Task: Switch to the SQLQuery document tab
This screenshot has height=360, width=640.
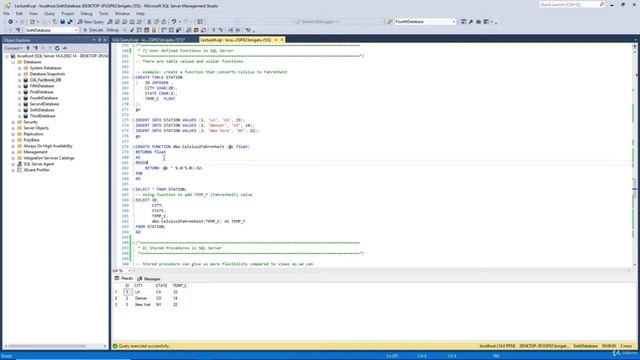Action: click(x=149, y=40)
